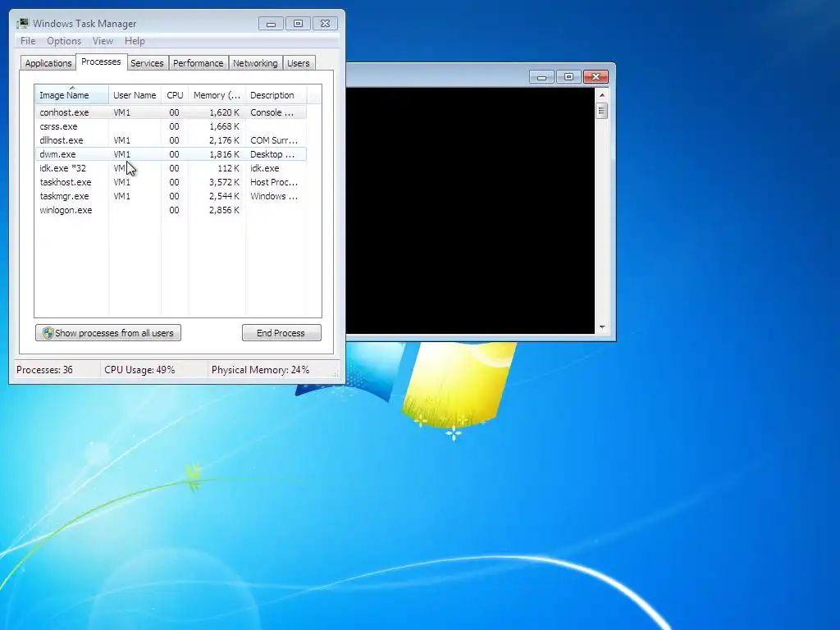
Task: Switch to the Users tab
Action: pos(298,63)
